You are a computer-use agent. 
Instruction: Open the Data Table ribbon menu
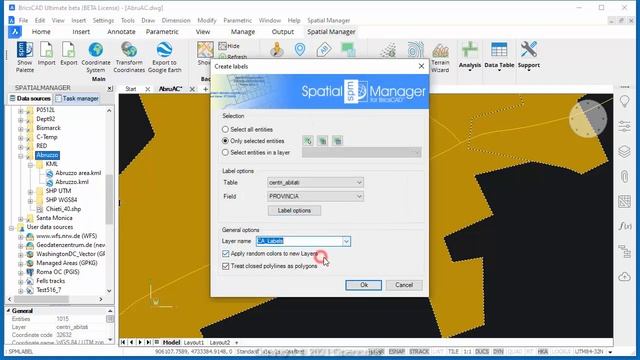(499, 56)
